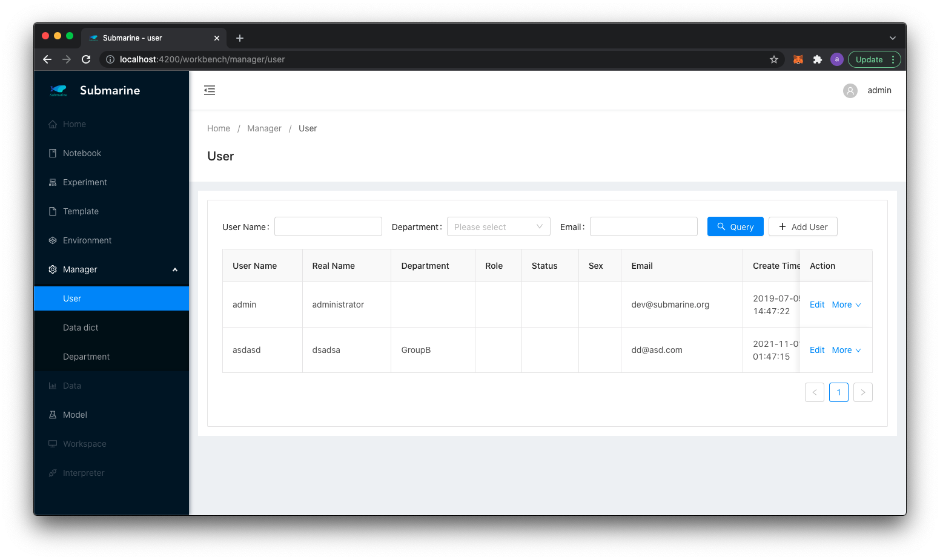Open the Department select dropdown
940x560 pixels.
[x=498, y=226]
